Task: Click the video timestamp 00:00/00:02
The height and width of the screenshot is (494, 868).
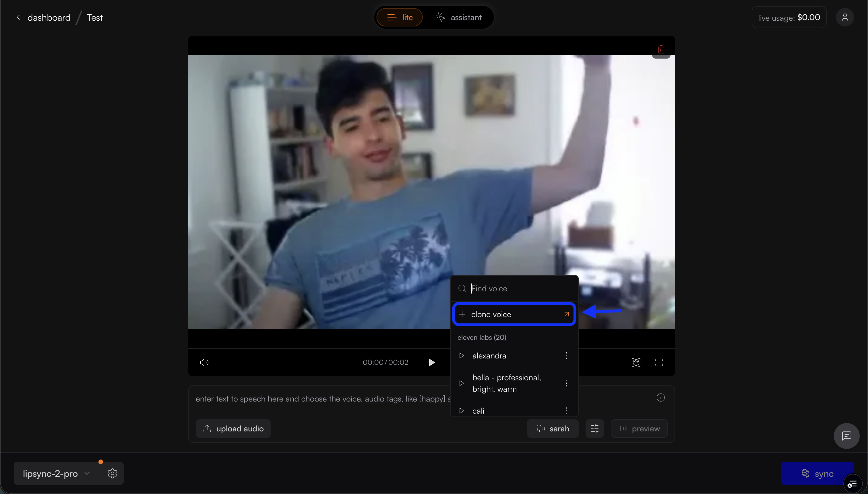Action: click(385, 362)
